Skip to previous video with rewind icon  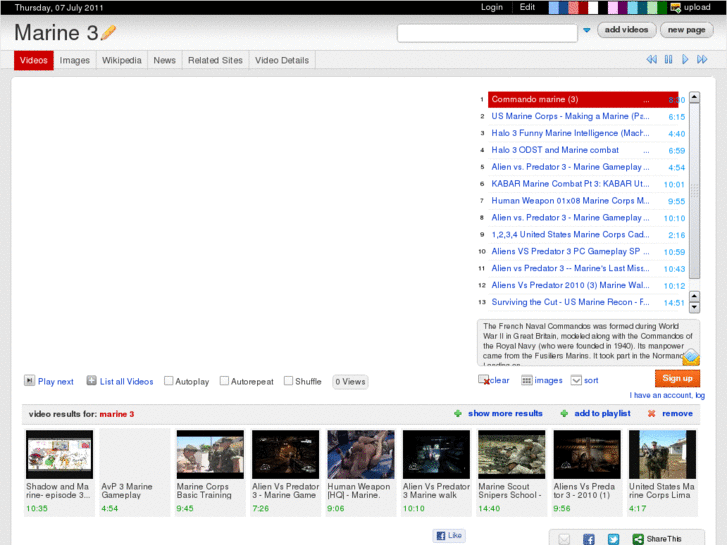tap(651, 59)
